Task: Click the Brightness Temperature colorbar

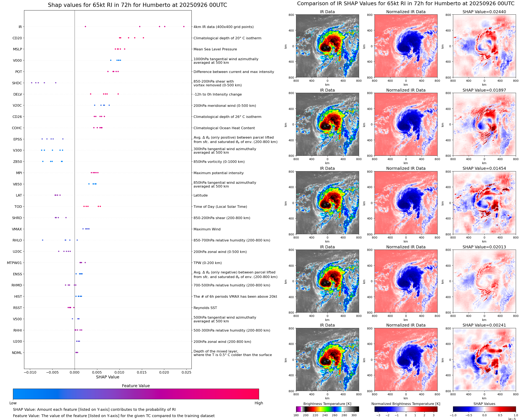Action: click(327, 409)
